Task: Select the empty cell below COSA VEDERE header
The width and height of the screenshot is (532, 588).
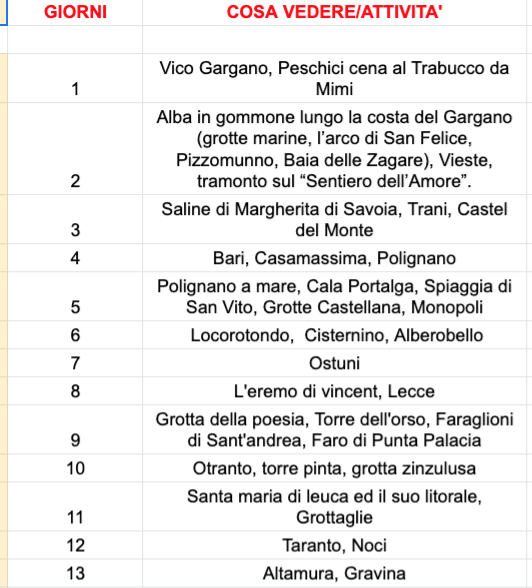Action: coord(334,39)
